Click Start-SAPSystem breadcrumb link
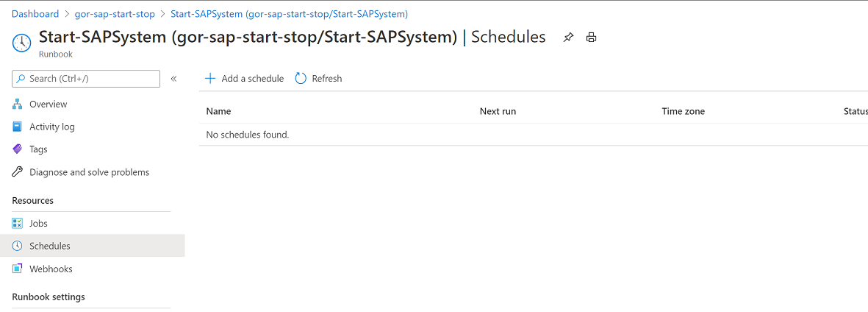 290,14
